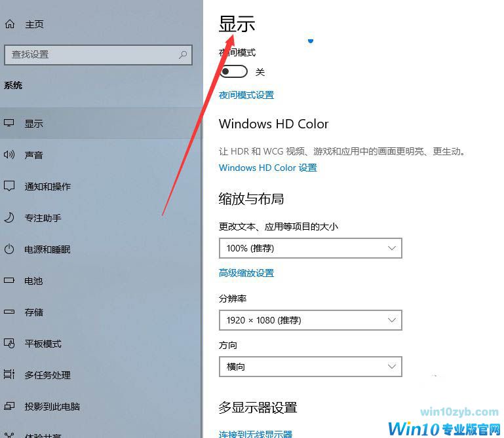Screen dimensions: 504x438
Task: Click the Home icon beside 主页
Action: pos(10,24)
